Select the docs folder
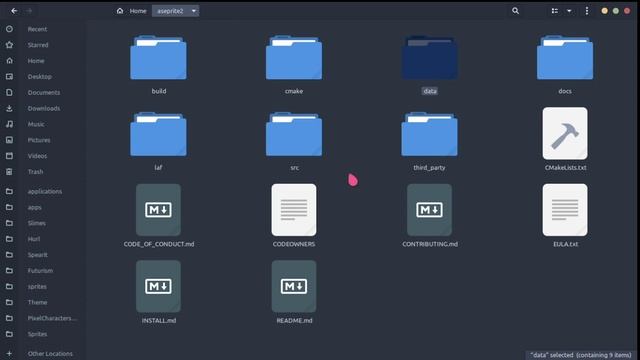Viewport: 640px width, 360px height. coord(565,58)
